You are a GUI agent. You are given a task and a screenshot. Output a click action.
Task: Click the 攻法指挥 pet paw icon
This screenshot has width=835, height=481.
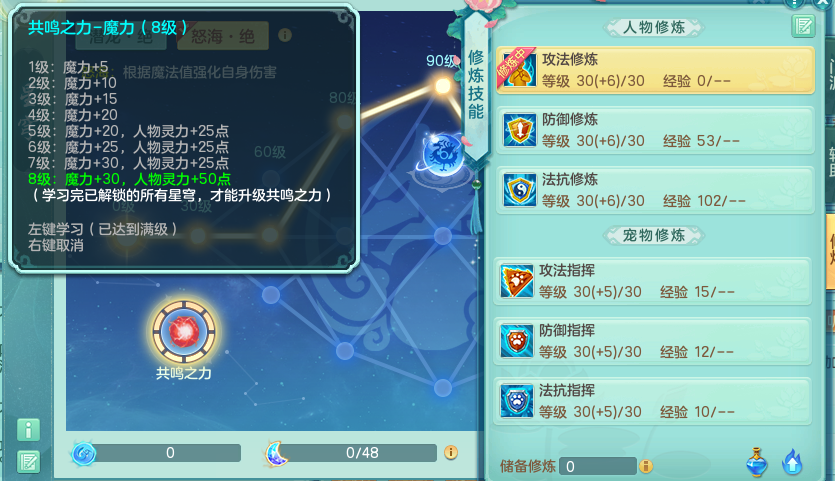pyautogui.click(x=517, y=281)
